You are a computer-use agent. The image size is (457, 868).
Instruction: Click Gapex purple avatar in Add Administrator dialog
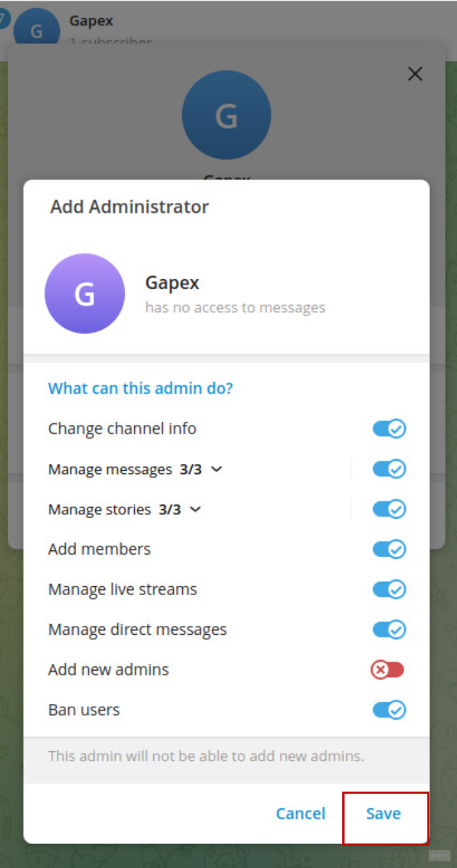tap(84, 294)
